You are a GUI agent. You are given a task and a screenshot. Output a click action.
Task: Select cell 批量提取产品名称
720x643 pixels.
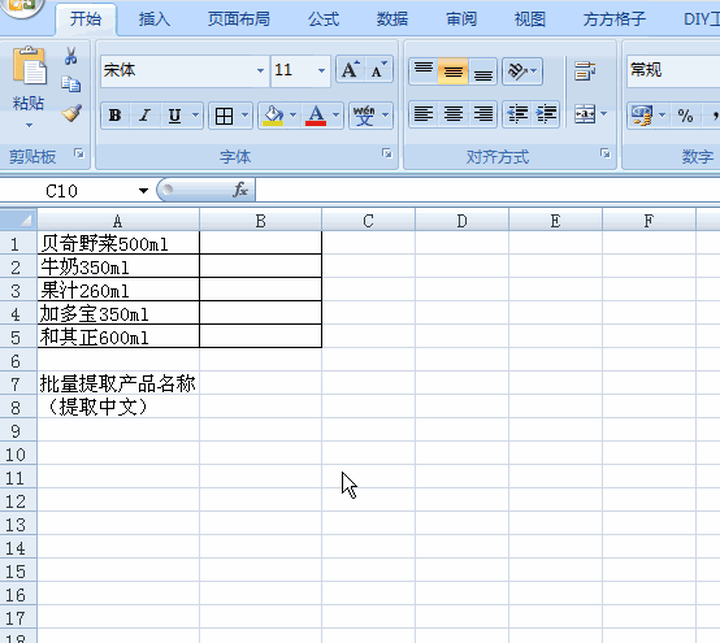[118, 384]
